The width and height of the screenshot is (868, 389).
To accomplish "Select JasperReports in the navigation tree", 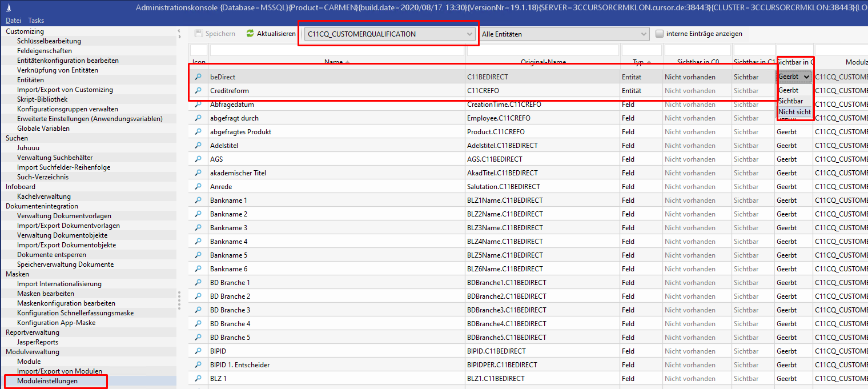I will (x=38, y=342).
